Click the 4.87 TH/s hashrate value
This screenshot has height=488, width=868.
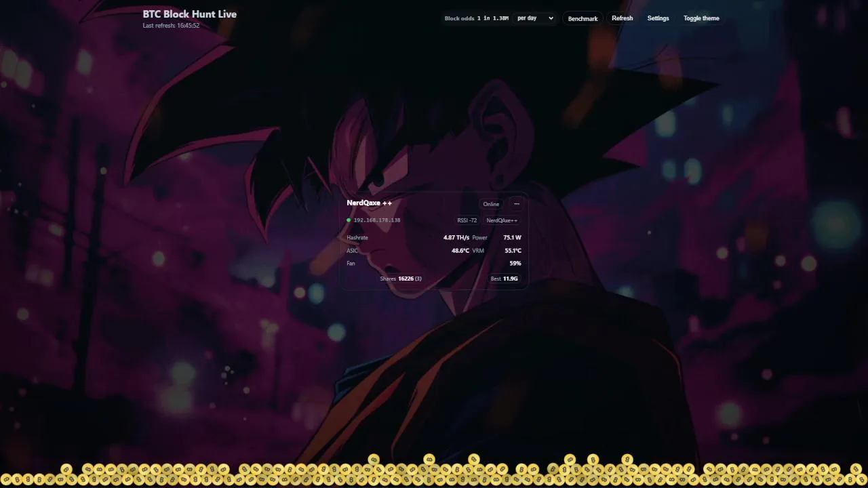(x=456, y=238)
